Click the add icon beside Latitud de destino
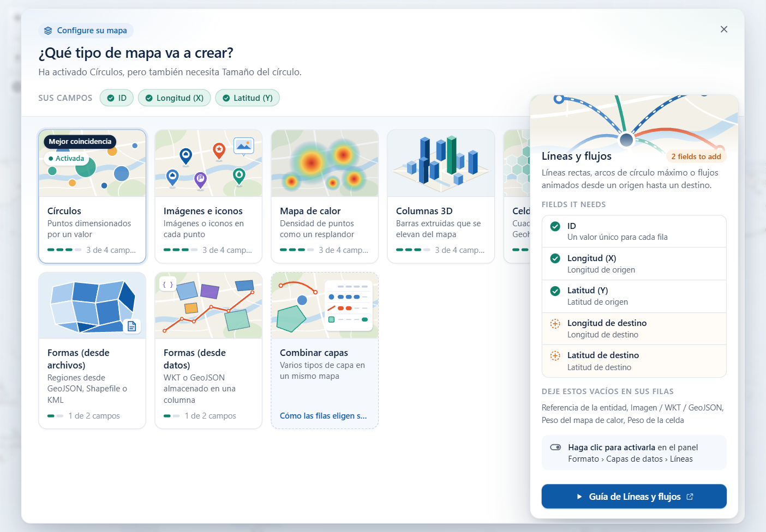This screenshot has height=532, width=766. point(555,356)
